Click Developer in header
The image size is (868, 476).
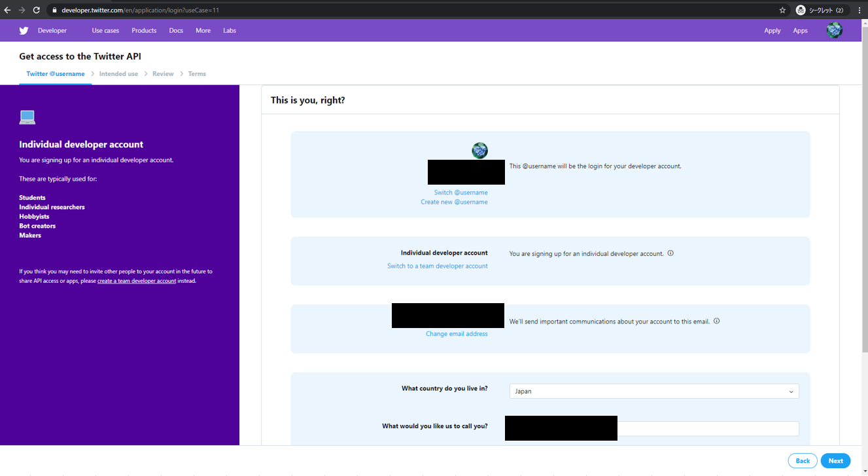[x=52, y=31]
